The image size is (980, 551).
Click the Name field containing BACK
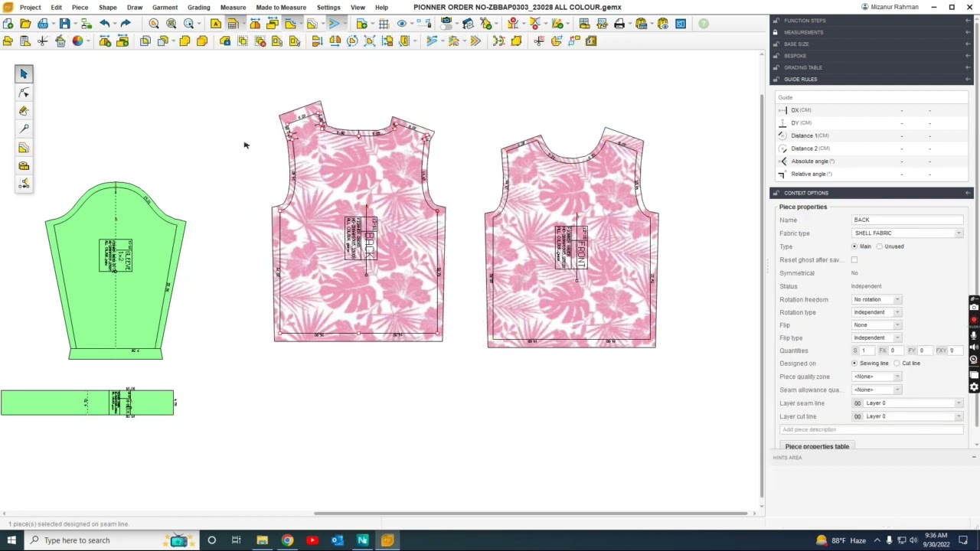[x=908, y=220]
